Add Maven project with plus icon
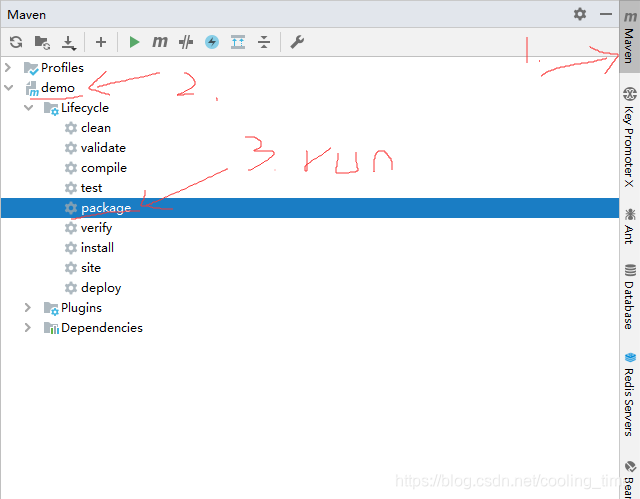 tap(101, 42)
